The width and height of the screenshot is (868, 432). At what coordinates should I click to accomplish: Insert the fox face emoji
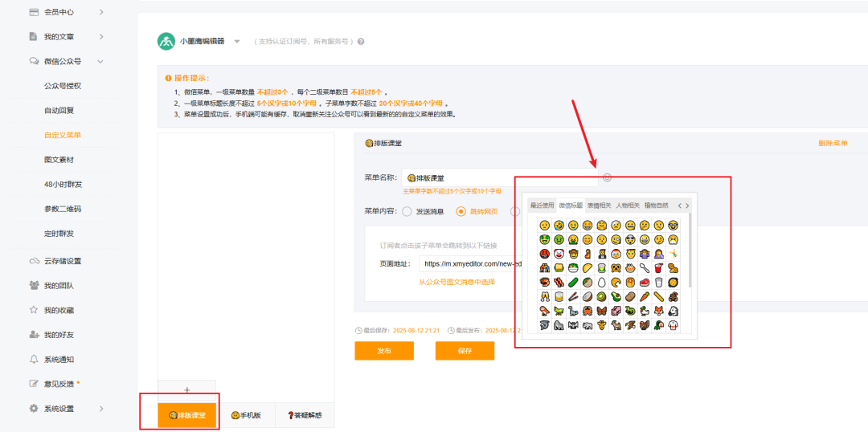click(659, 312)
